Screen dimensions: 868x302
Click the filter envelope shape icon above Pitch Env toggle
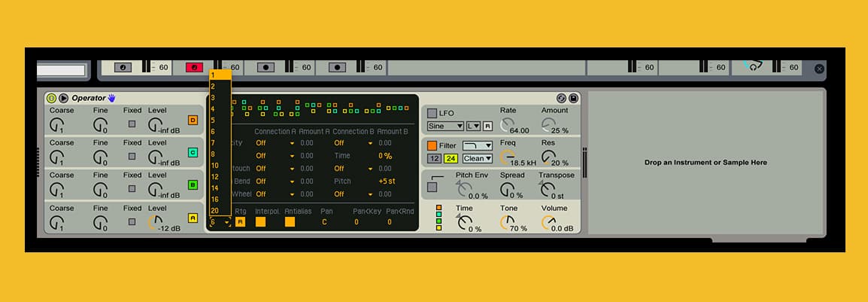point(436,176)
